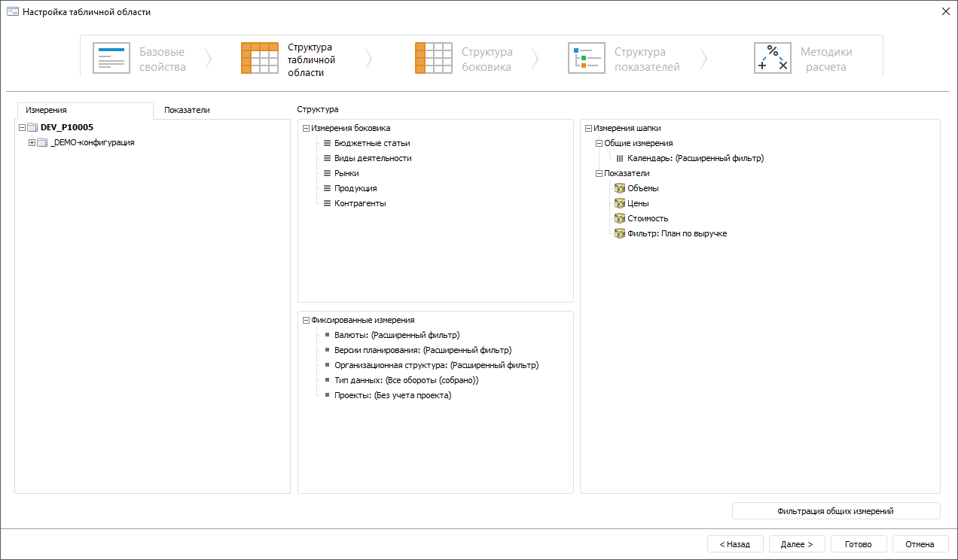Click the Объемы cube icon
Viewport: 958px width, 560px height.
[620, 188]
